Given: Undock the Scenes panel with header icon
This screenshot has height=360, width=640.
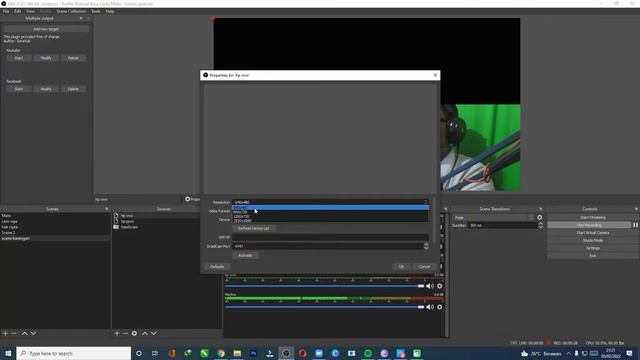Looking at the screenshot, I should [x=107, y=209].
